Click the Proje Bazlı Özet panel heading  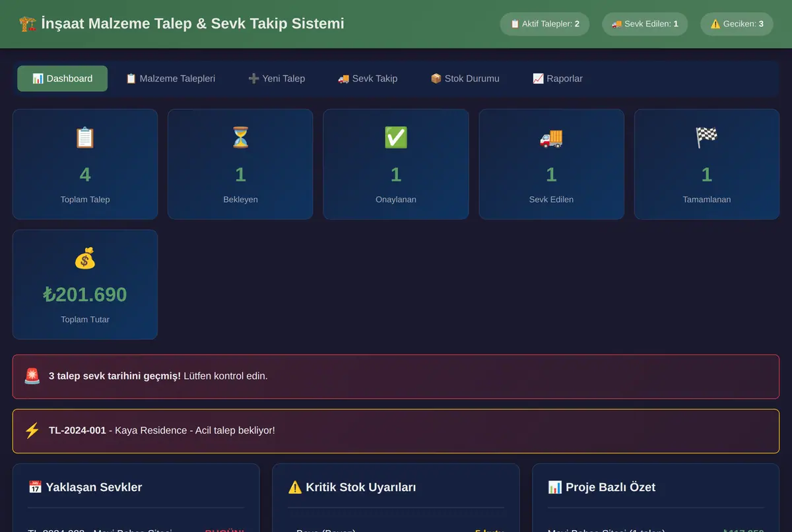point(610,487)
